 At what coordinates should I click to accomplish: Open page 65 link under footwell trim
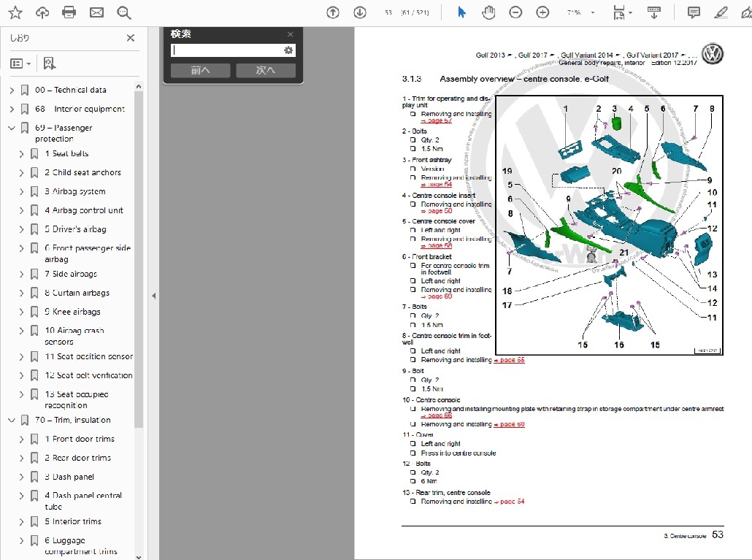pyautogui.click(x=510, y=360)
